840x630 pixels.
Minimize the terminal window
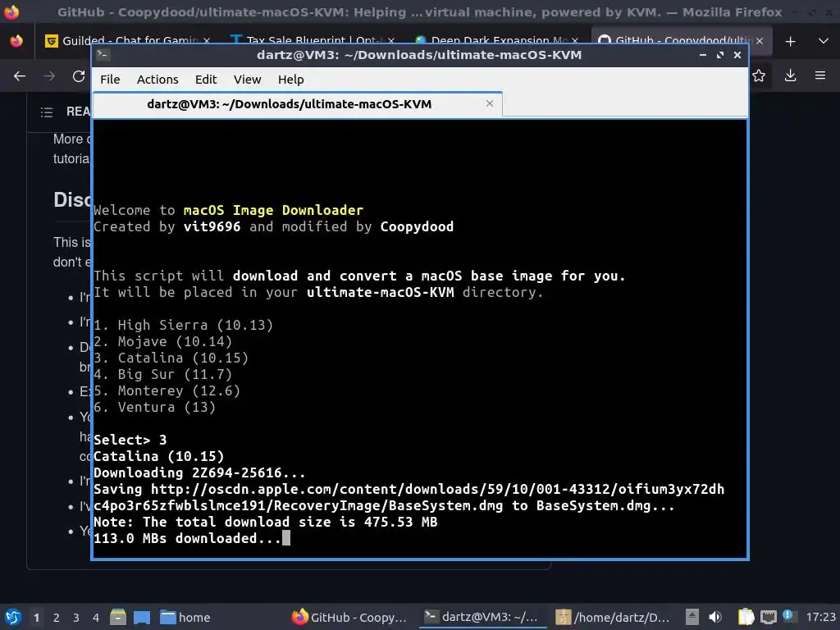click(703, 55)
